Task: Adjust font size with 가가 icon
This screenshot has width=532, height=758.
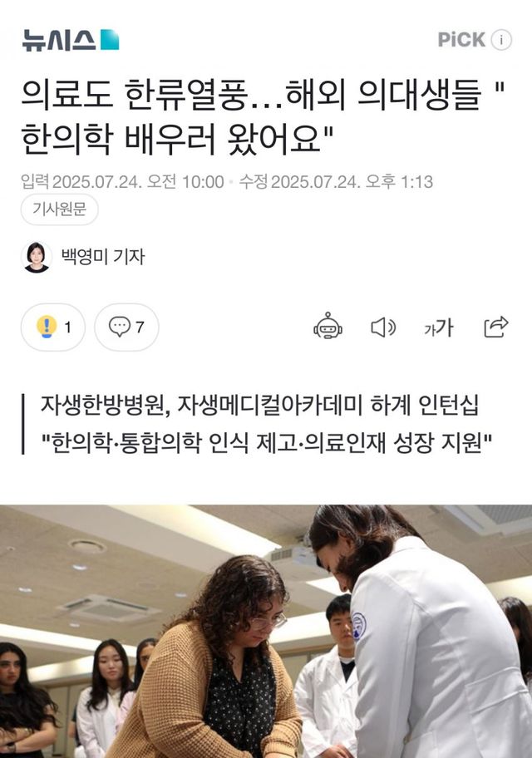Action: click(439, 327)
